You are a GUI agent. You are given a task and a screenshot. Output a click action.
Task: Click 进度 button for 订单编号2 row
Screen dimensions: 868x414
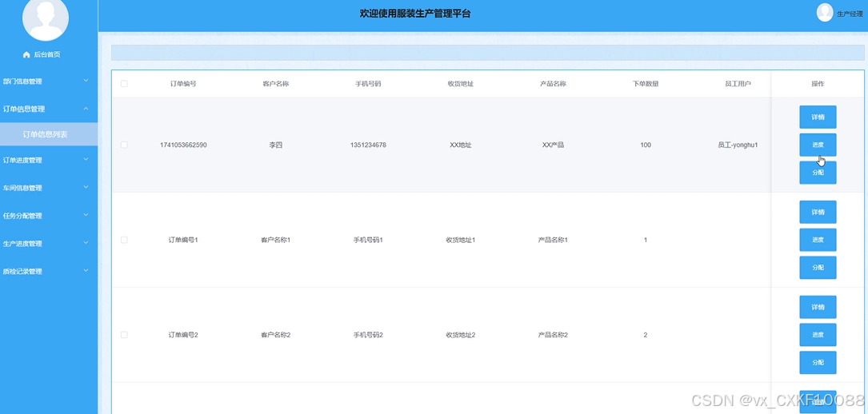click(x=818, y=335)
